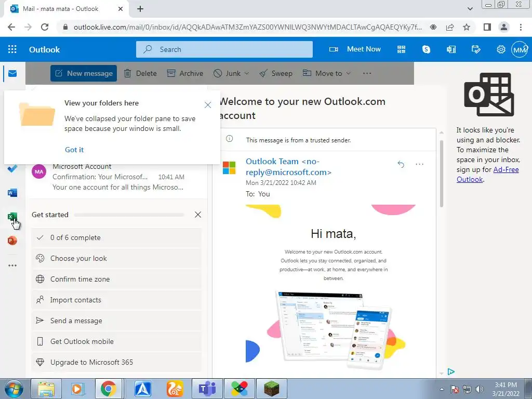
Task: Click the Got it link
Action: pos(74,150)
